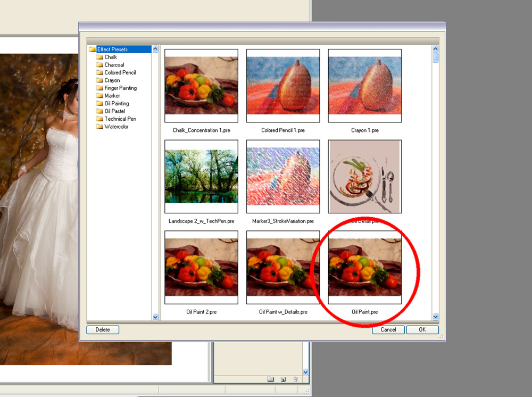Select the Marker3_StrokeVariation.pre thumbnail
The image size is (532, 397).
[x=283, y=177]
